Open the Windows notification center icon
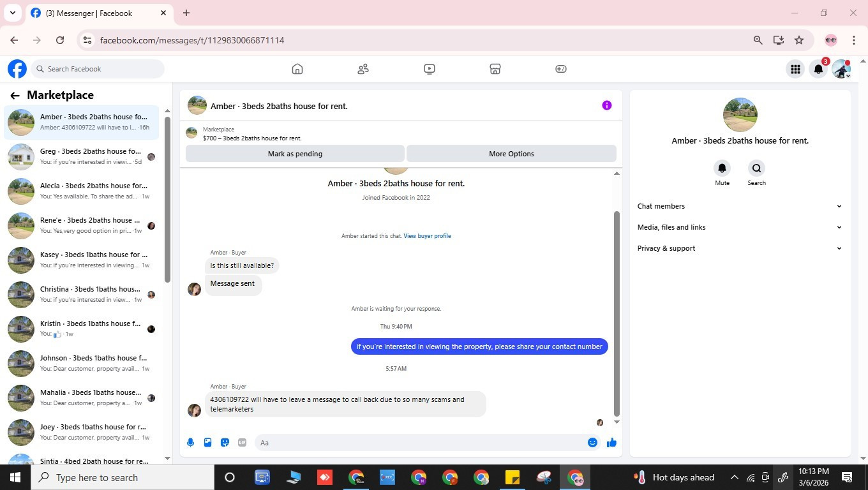Image resolution: width=868 pixels, height=490 pixels. point(847,477)
